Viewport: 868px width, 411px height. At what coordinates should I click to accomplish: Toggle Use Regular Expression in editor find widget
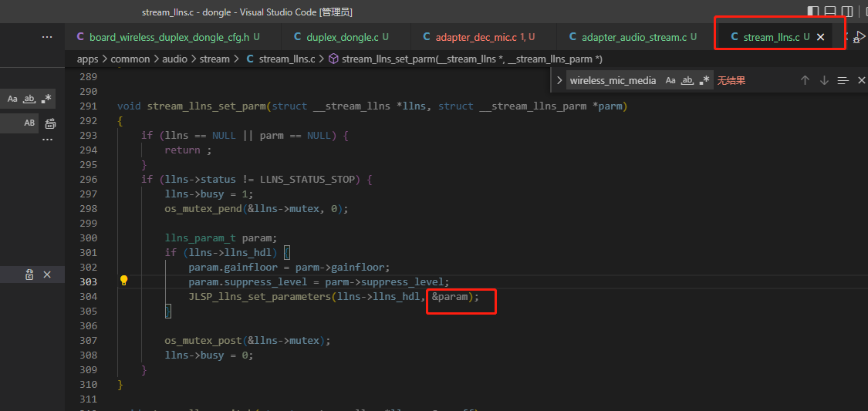coord(704,80)
